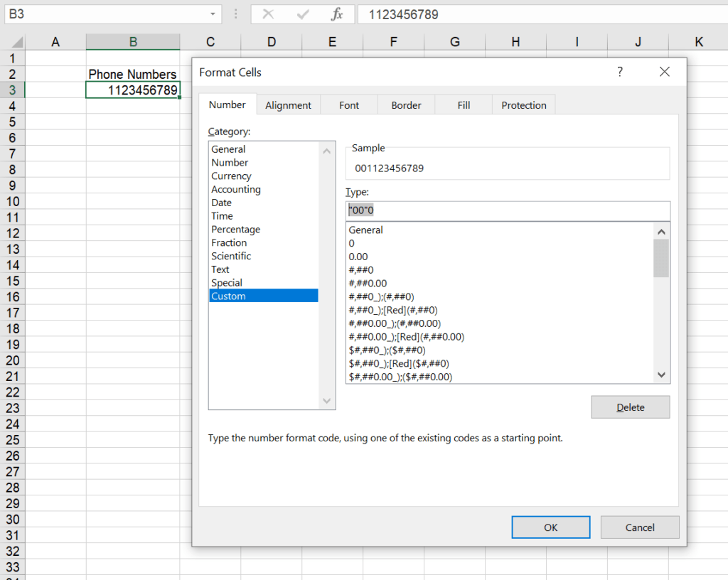Select Percentage category
Image resolution: width=728 pixels, height=580 pixels.
[264, 229]
